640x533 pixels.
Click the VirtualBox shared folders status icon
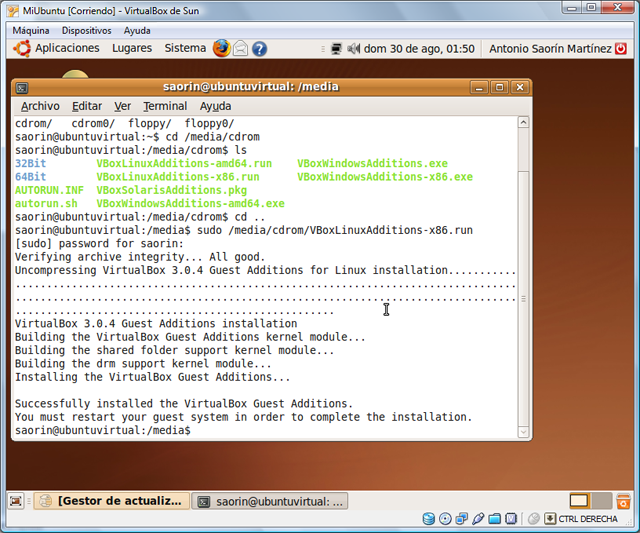(495, 519)
